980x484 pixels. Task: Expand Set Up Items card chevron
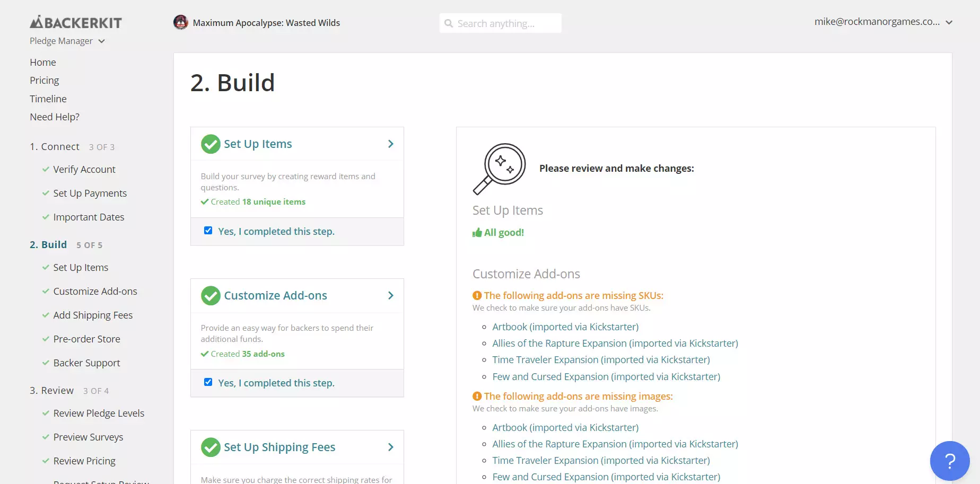391,144
